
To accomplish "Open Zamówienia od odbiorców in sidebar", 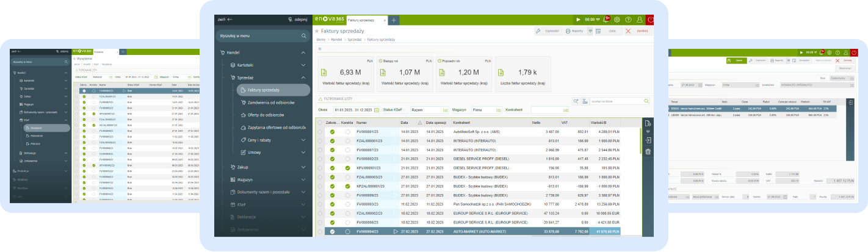I will (x=272, y=103).
